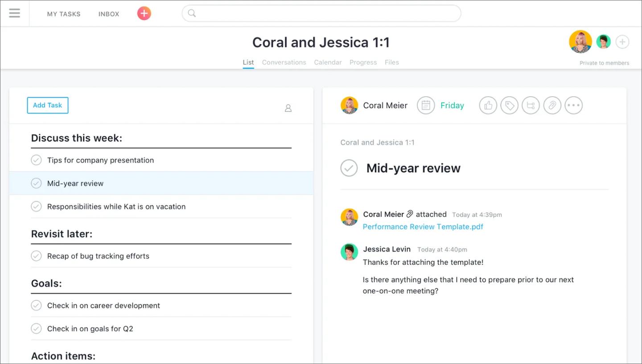Click the Goals section header
The image size is (642, 364).
click(x=46, y=283)
